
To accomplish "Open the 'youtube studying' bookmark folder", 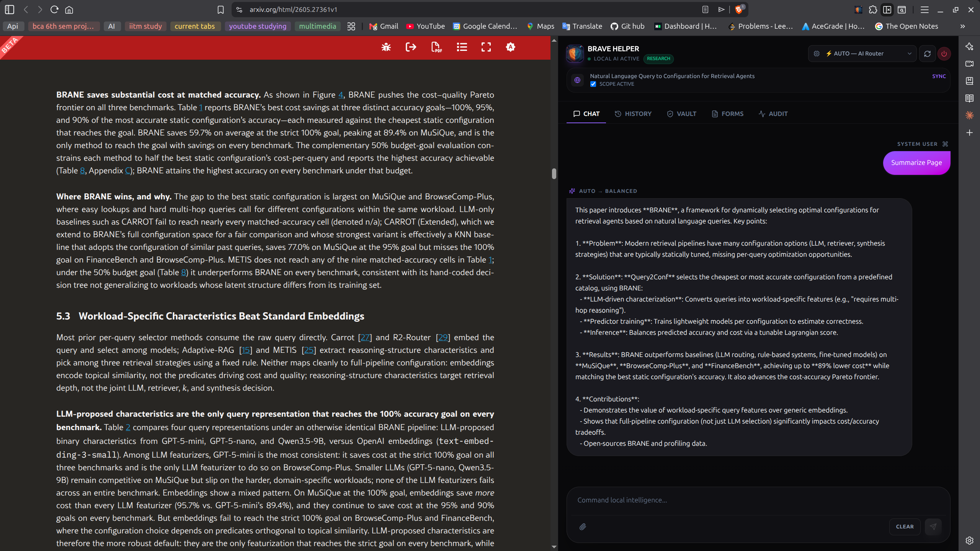I will [258, 26].
